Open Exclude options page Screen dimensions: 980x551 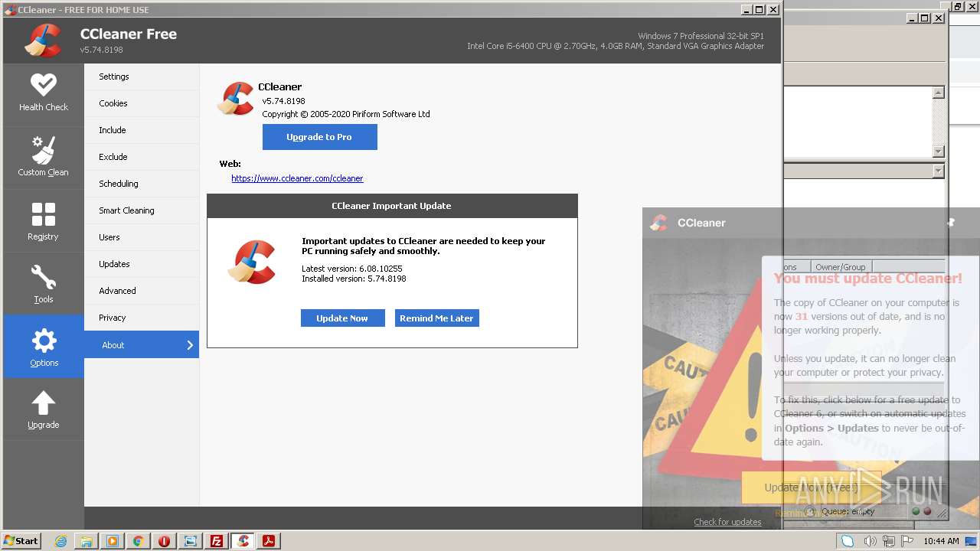click(142, 157)
